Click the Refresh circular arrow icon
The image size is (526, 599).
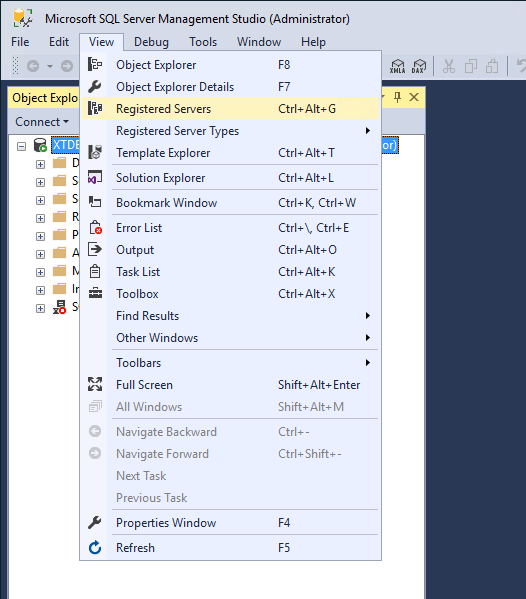pyautogui.click(x=95, y=547)
